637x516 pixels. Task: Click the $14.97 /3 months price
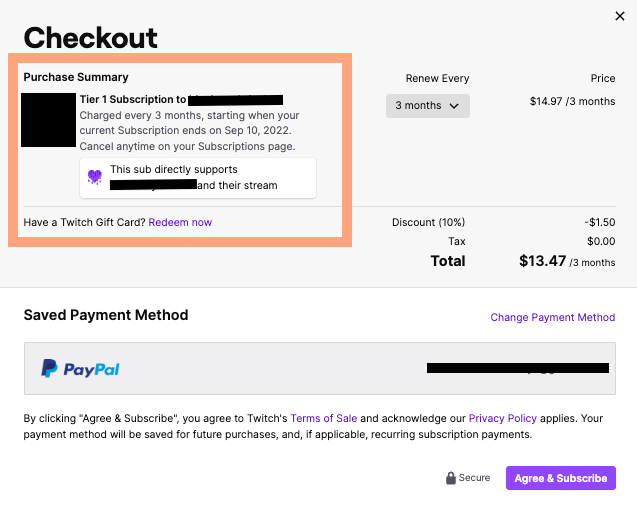572,101
